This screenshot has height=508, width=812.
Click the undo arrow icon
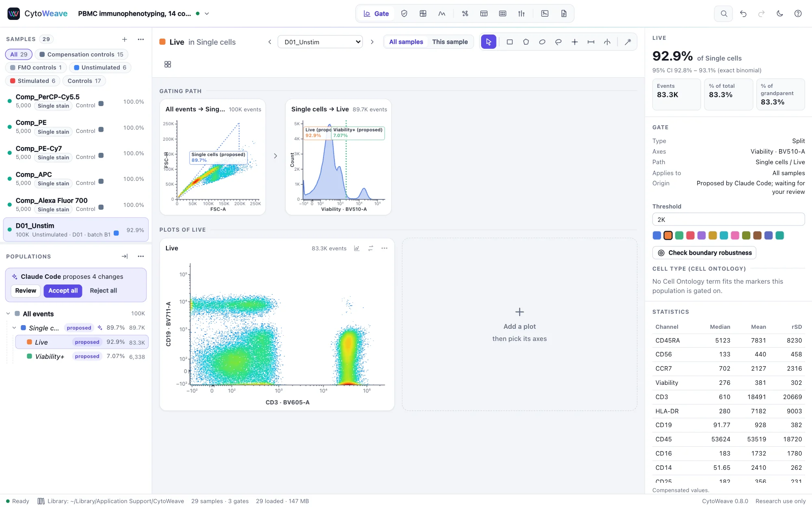click(x=743, y=13)
